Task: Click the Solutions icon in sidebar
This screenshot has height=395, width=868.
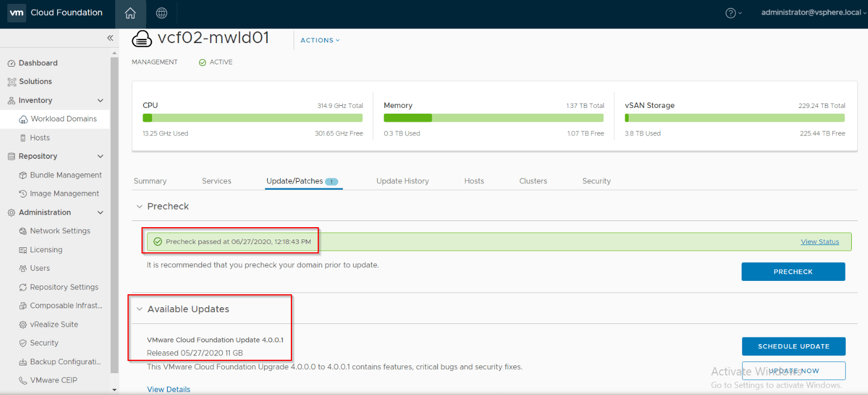Action: (12, 82)
